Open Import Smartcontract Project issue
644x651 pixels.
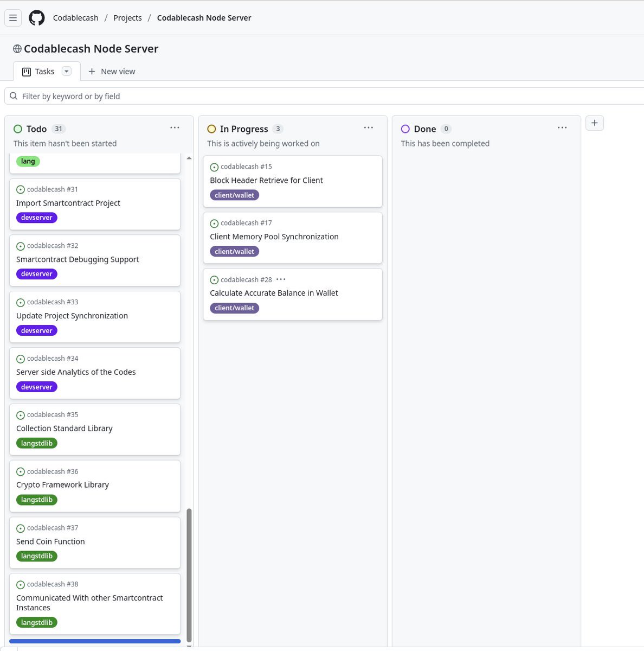tap(68, 203)
